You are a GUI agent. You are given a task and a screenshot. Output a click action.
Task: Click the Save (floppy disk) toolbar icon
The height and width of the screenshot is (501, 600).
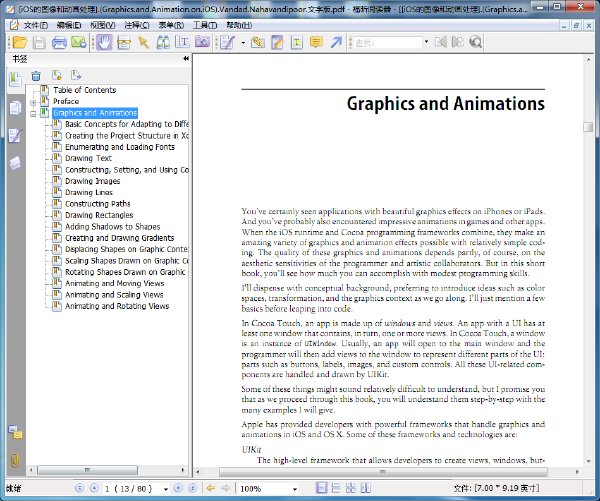[39, 42]
